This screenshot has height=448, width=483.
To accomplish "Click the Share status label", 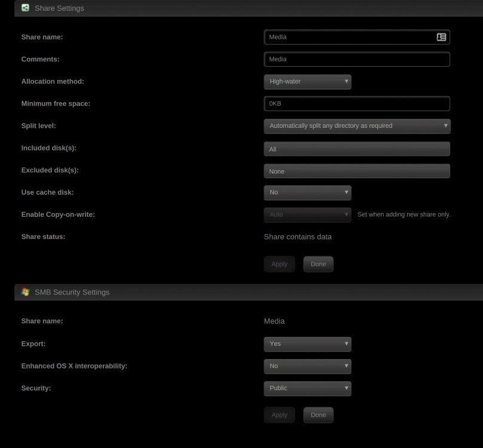I will (x=43, y=237).
